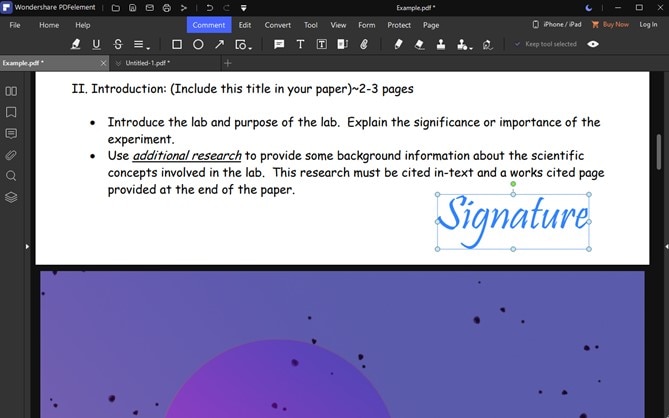Select the Strikethrough tool
This screenshot has width=669, height=418.
(118, 44)
